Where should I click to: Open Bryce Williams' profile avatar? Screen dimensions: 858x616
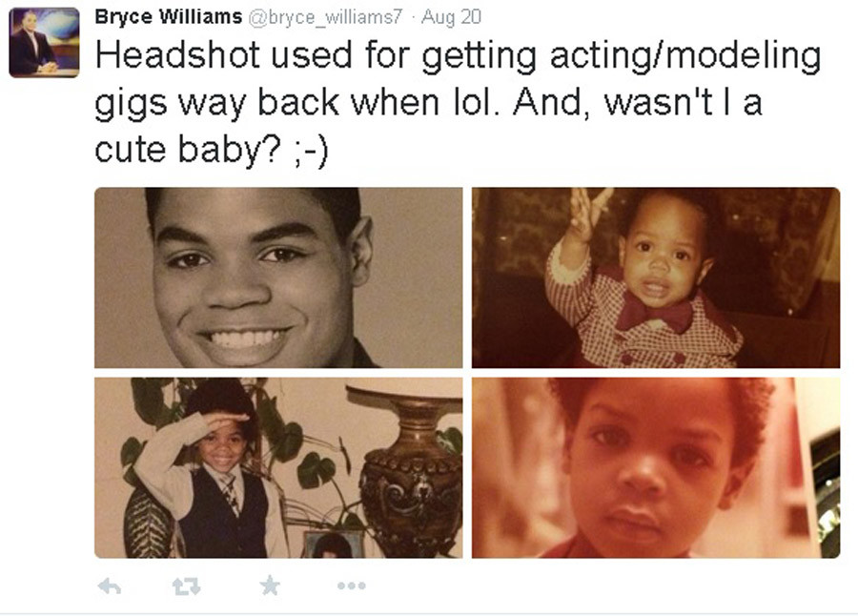pyautogui.click(x=44, y=42)
